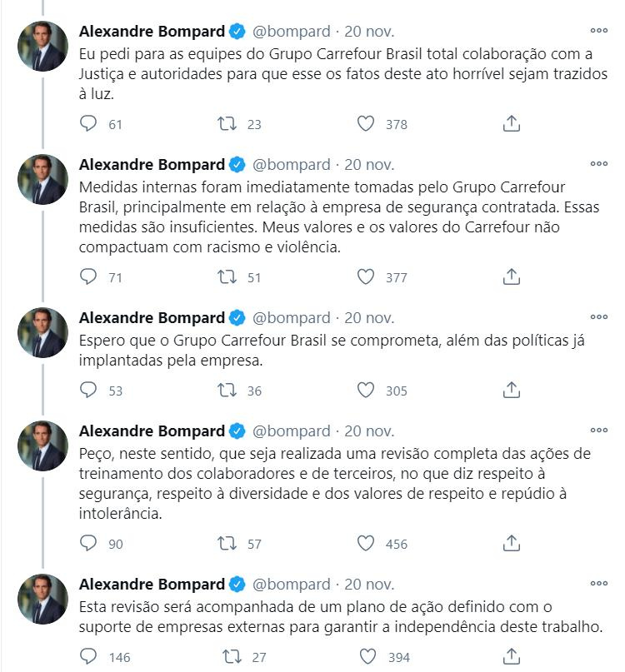The height and width of the screenshot is (672, 625).
Task: Open more options on the first tweet
Action: (598, 30)
